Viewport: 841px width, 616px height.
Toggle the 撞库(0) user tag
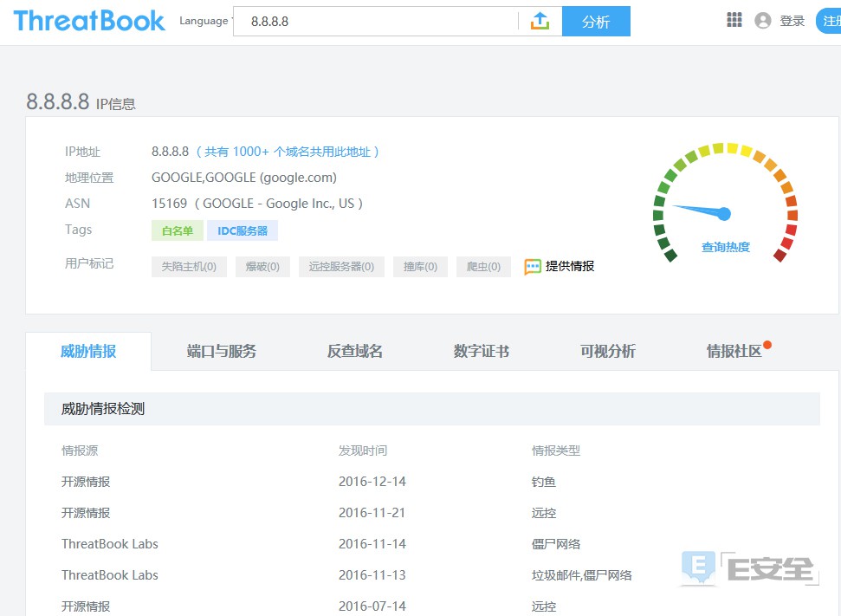pyautogui.click(x=420, y=267)
